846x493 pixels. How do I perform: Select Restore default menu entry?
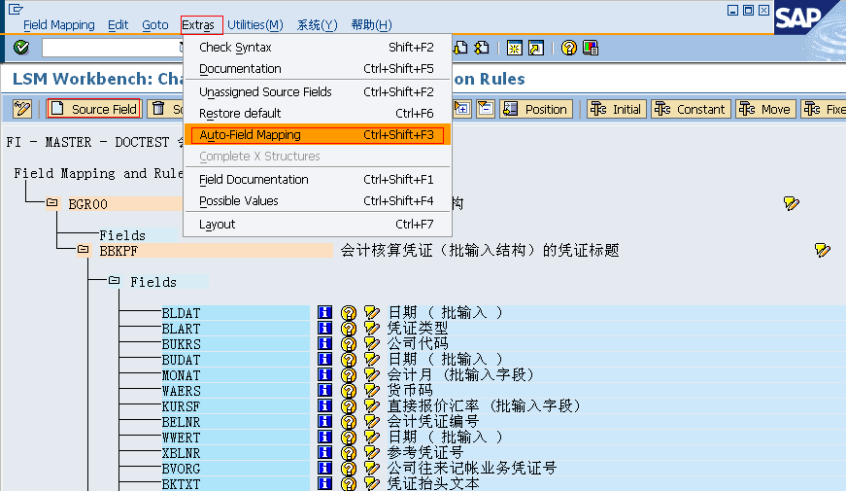click(317, 114)
